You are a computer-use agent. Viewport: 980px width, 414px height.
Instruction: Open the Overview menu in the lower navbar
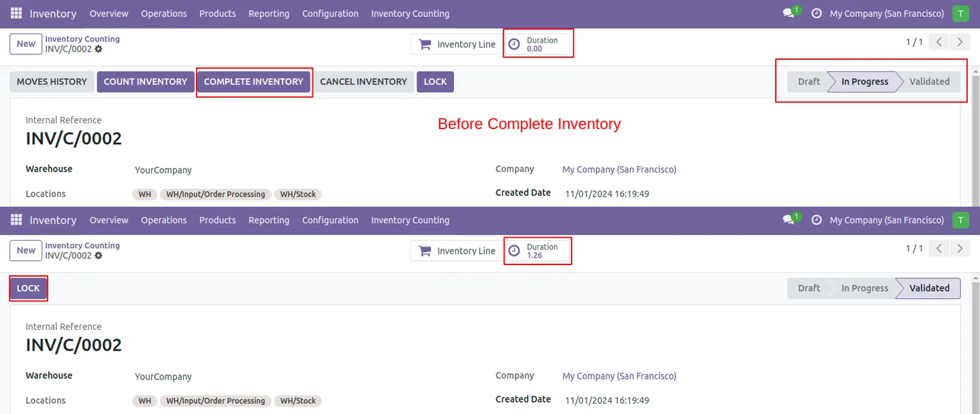point(109,220)
